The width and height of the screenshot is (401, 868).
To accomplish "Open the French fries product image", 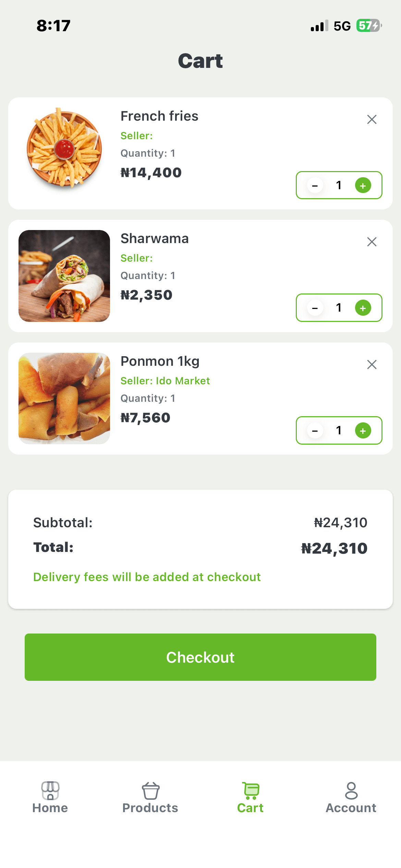I will tap(64, 148).
